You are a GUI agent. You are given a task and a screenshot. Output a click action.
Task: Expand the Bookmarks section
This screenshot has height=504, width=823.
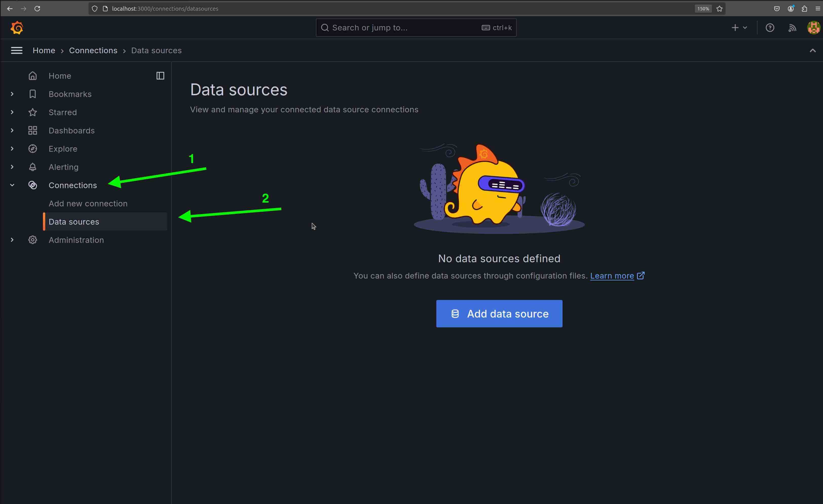(12, 94)
